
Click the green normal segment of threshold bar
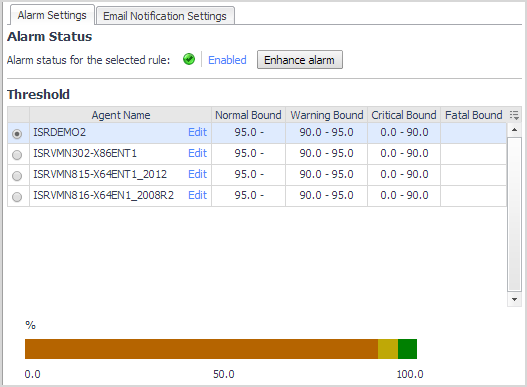(x=407, y=349)
